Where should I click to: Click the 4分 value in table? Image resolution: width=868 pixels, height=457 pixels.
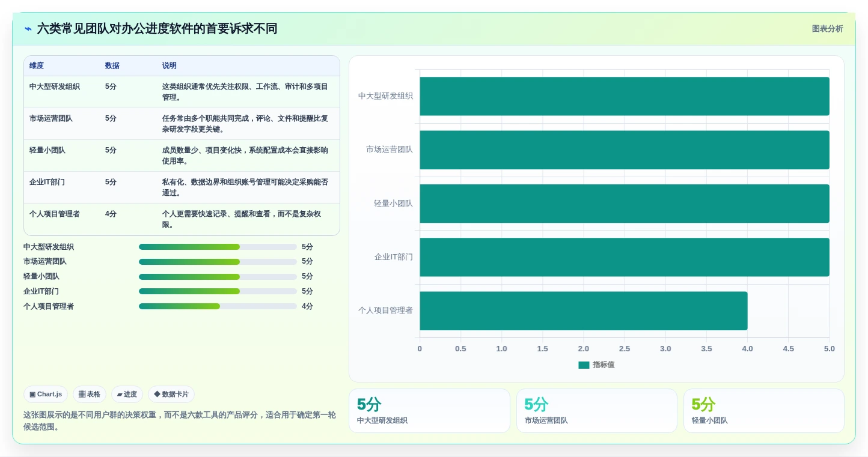[x=111, y=214]
